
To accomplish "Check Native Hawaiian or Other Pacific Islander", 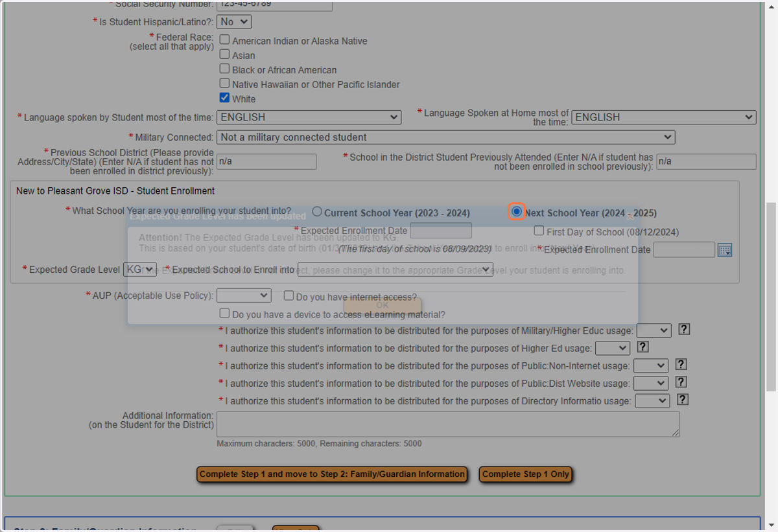I will 224,83.
